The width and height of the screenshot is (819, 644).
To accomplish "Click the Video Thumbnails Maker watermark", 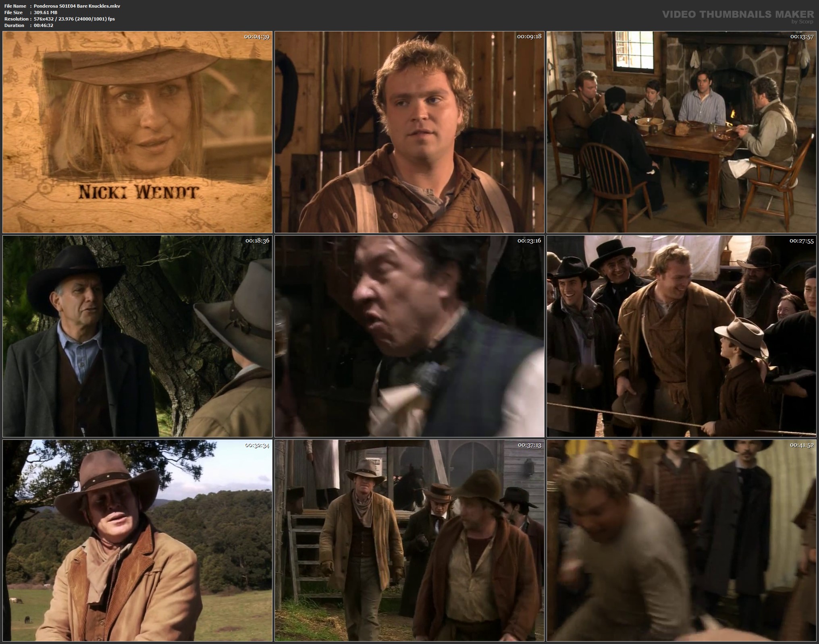I will pos(738,14).
